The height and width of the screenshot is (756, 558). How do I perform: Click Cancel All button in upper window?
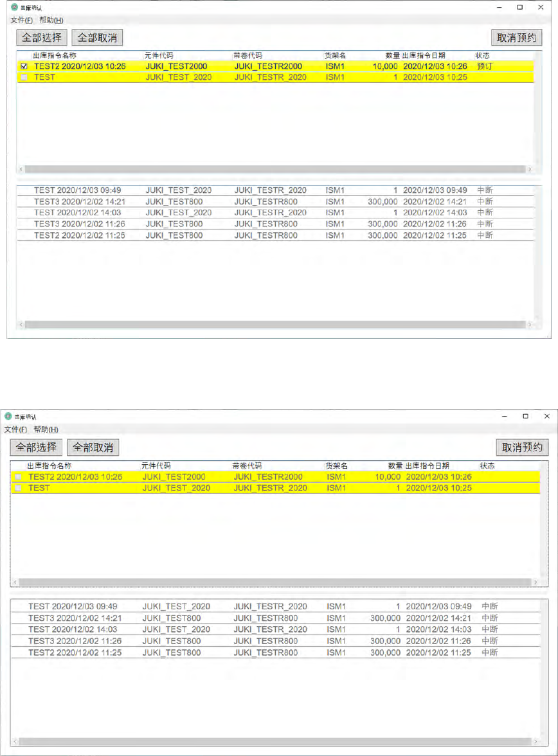click(98, 37)
